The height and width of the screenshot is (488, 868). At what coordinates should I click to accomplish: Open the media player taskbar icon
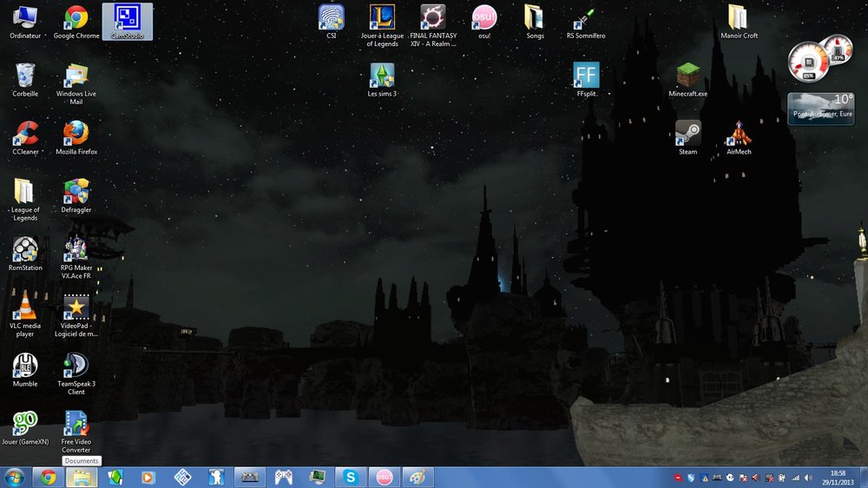pos(148,478)
